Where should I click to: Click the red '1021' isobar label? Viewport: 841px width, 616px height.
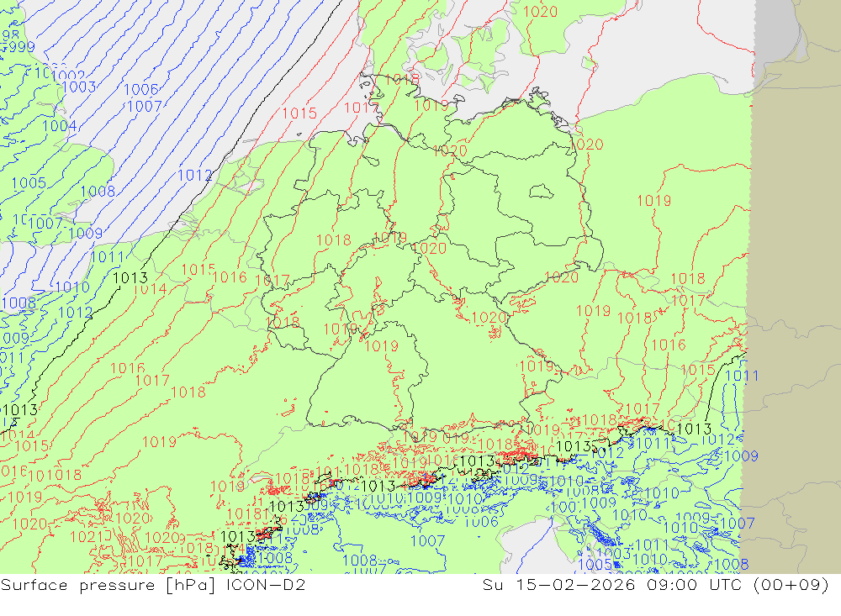(87, 537)
